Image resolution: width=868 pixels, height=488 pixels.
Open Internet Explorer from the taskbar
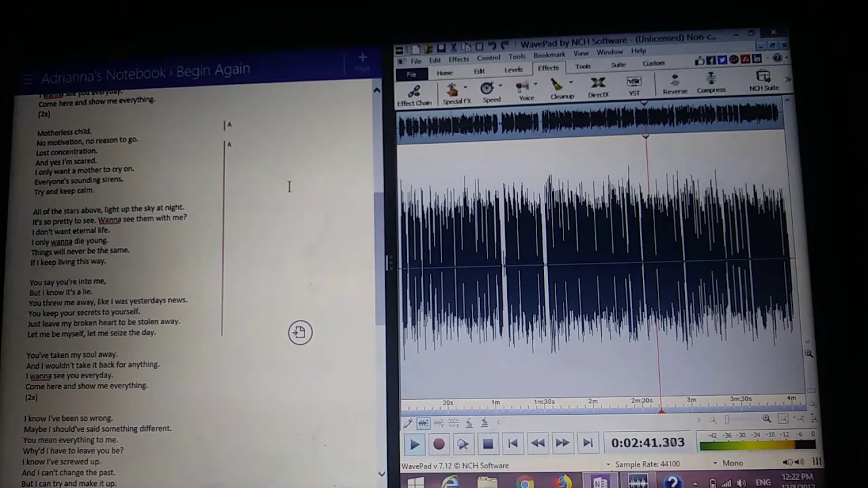(x=450, y=483)
